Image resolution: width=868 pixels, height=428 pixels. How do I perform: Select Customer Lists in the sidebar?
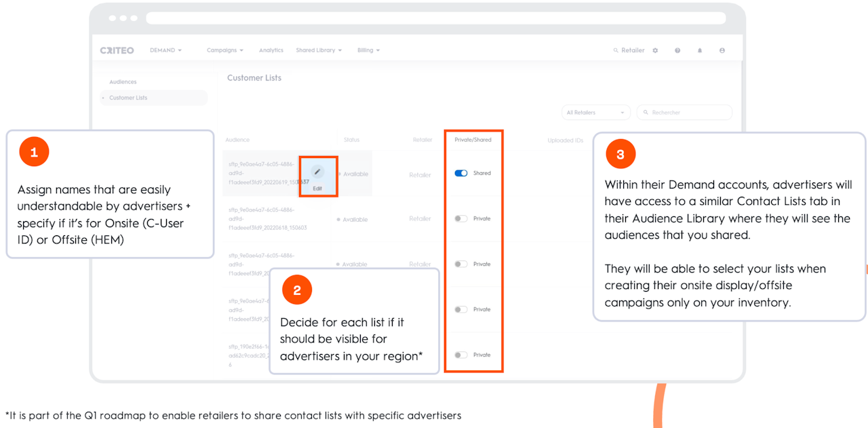click(x=128, y=98)
